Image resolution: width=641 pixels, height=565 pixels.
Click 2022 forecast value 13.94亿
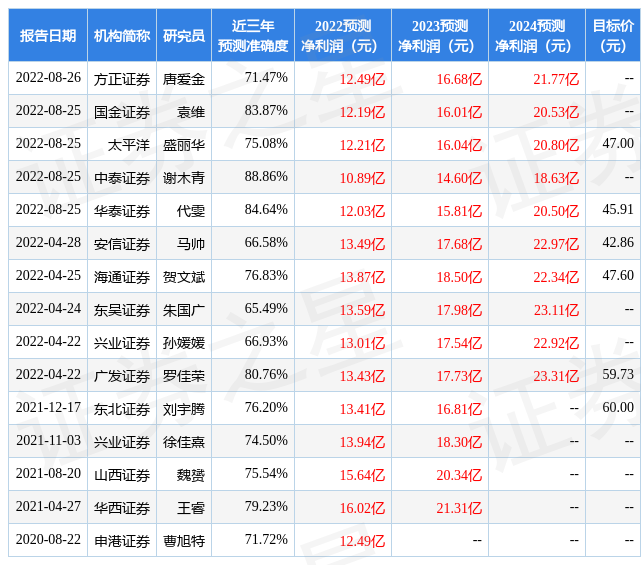(362, 443)
